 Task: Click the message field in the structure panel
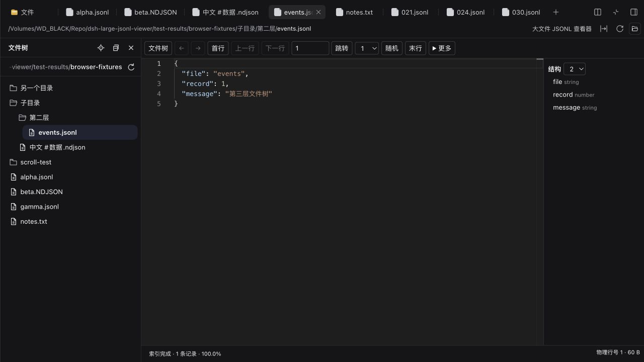click(x=575, y=108)
